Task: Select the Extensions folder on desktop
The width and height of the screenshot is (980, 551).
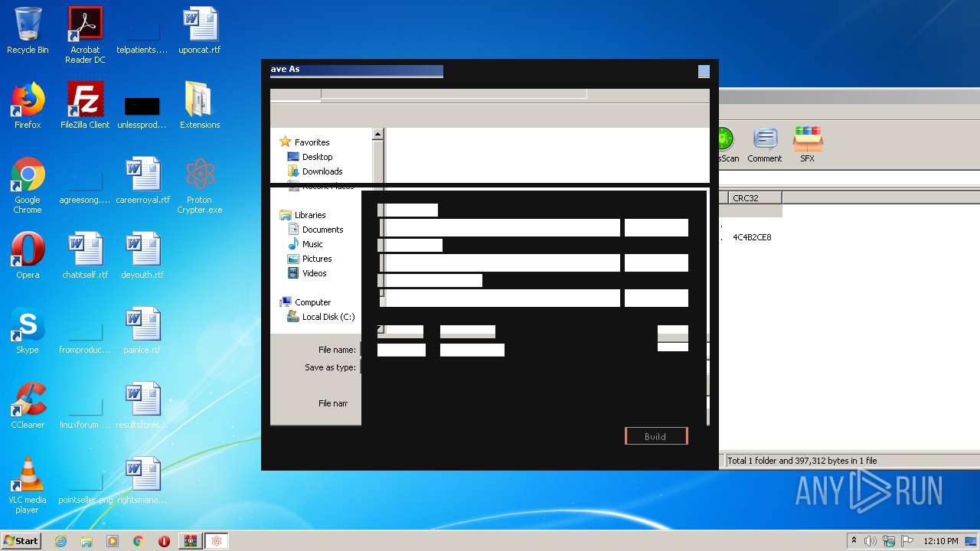Action: point(200,106)
